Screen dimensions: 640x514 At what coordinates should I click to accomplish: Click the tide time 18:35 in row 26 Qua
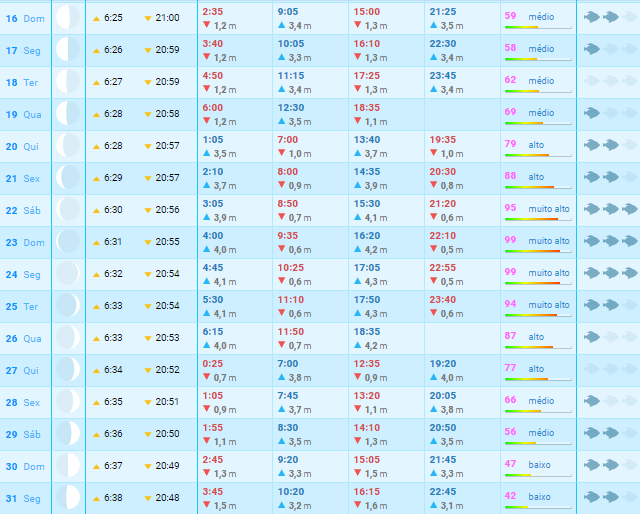click(x=367, y=332)
